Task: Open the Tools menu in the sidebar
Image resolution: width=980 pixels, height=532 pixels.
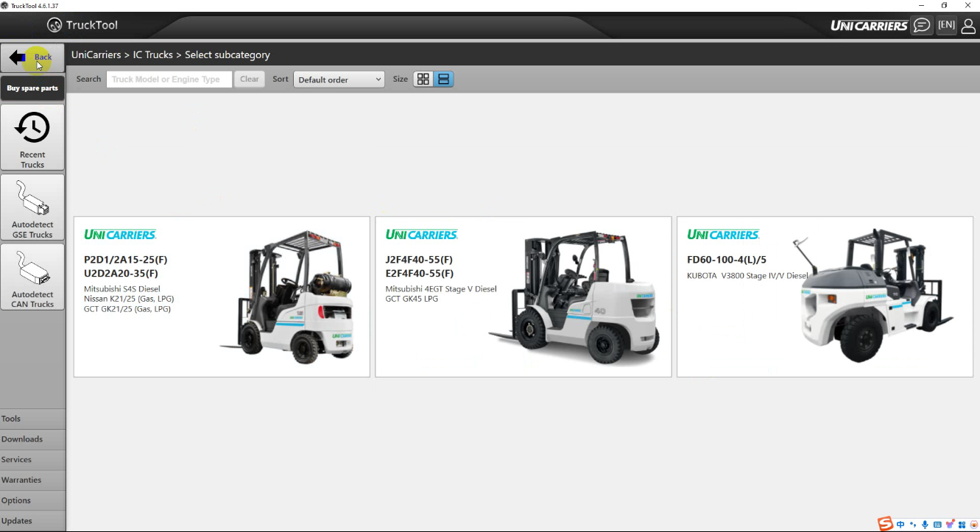Action: click(x=32, y=419)
